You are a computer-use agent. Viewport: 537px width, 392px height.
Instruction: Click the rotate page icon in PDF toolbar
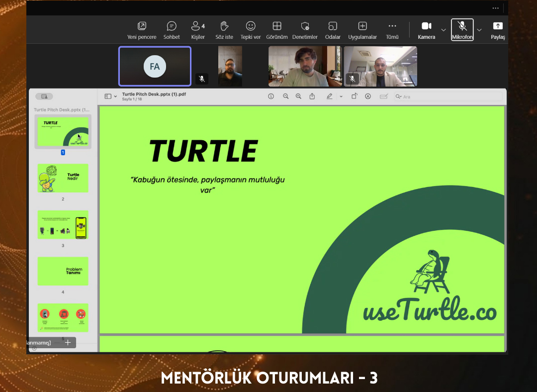click(x=355, y=97)
